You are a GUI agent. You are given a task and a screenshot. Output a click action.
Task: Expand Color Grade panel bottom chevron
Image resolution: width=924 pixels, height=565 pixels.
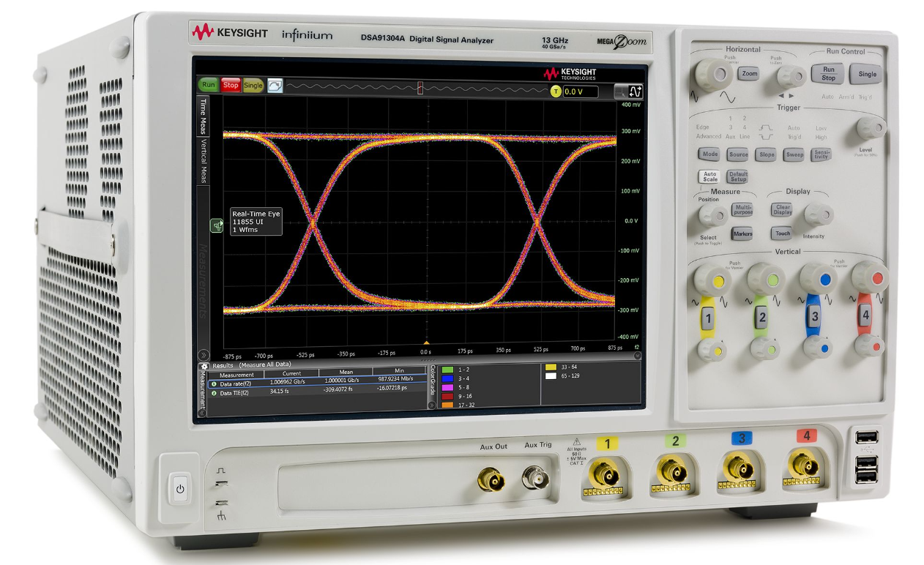click(432, 404)
